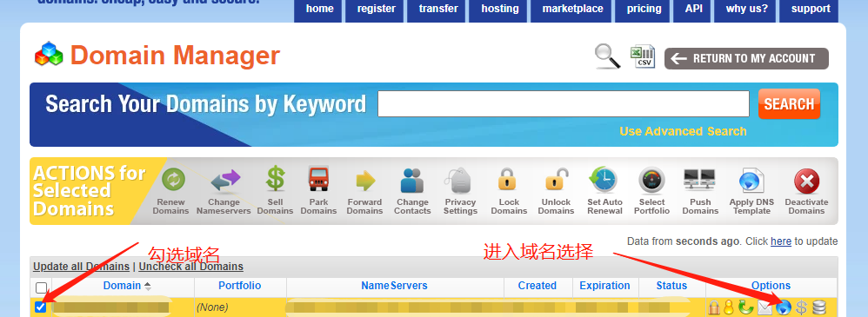Click Apply DNS Template icon
The height and width of the screenshot is (317, 868).
pos(751,182)
